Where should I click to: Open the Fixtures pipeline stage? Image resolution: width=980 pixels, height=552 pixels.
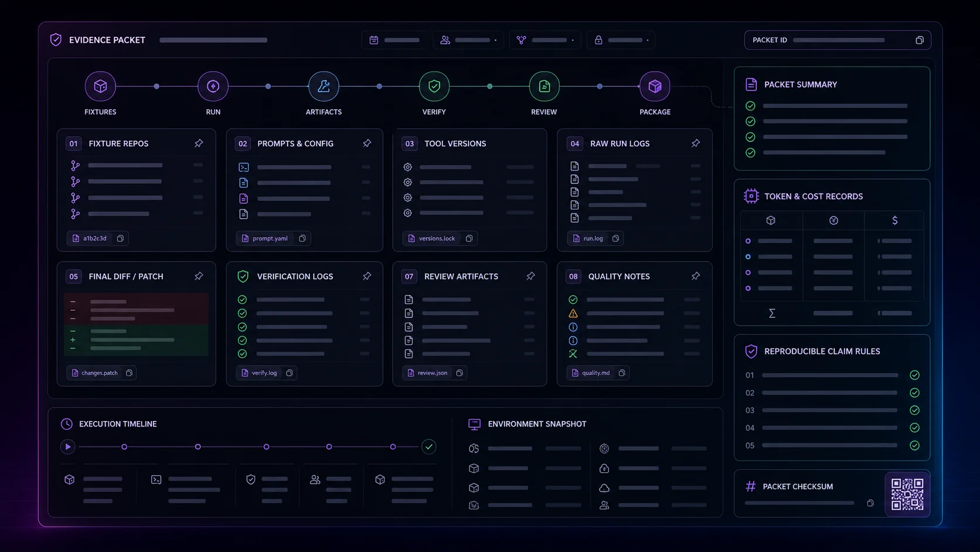pos(100,86)
